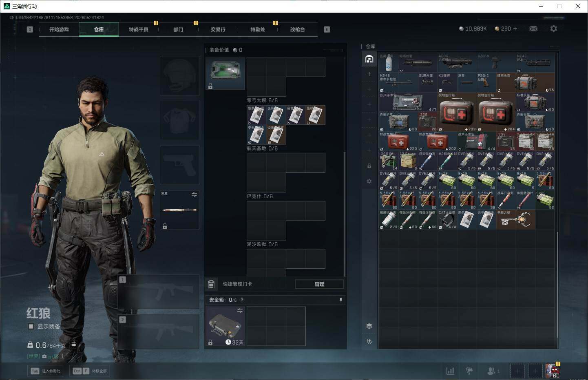
Task: Click secondary weapon slot 2
Action: (159, 332)
